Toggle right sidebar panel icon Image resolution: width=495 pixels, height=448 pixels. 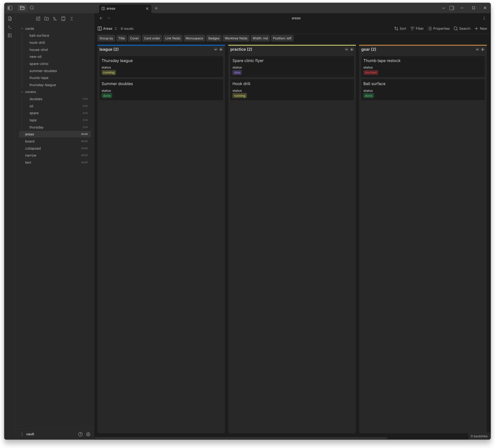(451, 8)
